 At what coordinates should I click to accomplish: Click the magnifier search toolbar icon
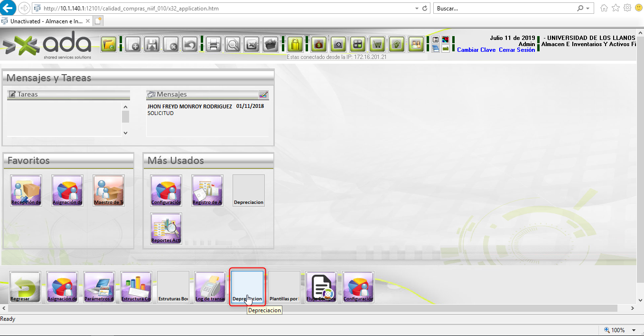[x=233, y=45]
